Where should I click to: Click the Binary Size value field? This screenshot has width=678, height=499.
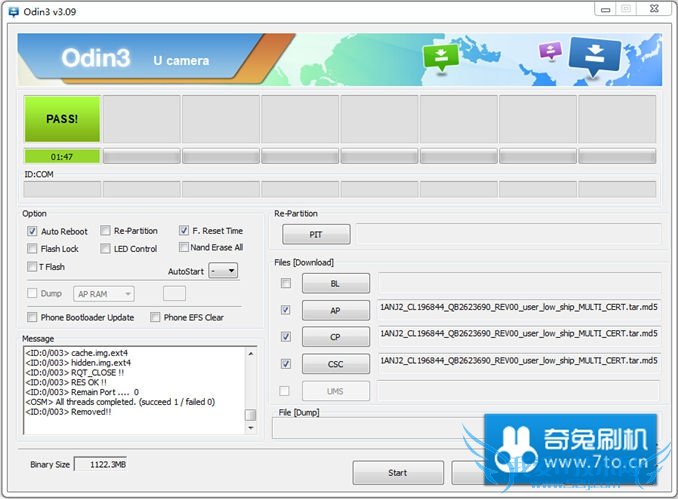click(100, 464)
